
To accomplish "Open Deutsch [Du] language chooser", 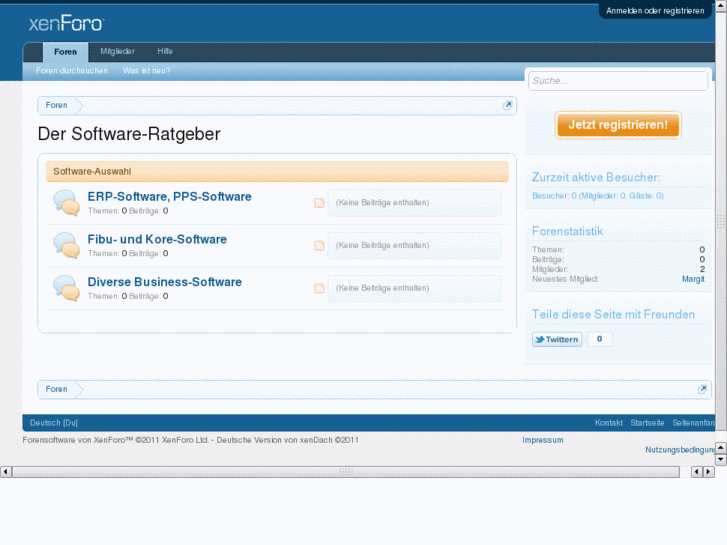I will click(x=54, y=423).
